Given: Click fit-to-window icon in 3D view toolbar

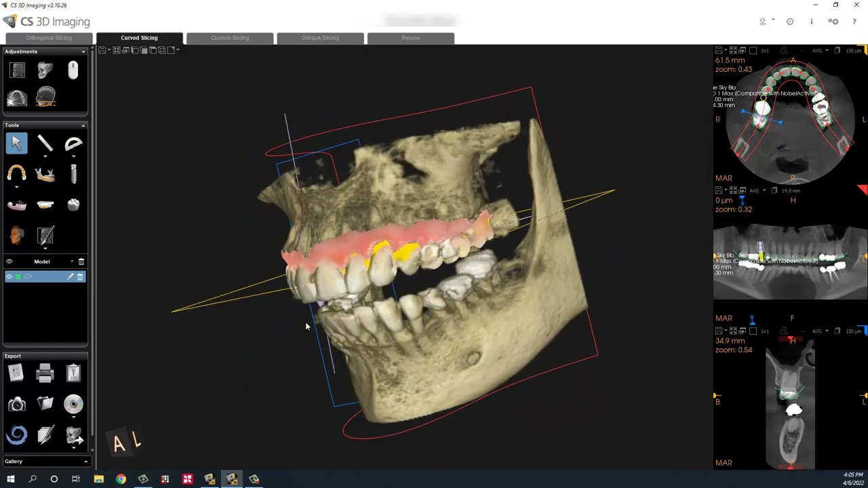Looking at the screenshot, I should coord(117,50).
